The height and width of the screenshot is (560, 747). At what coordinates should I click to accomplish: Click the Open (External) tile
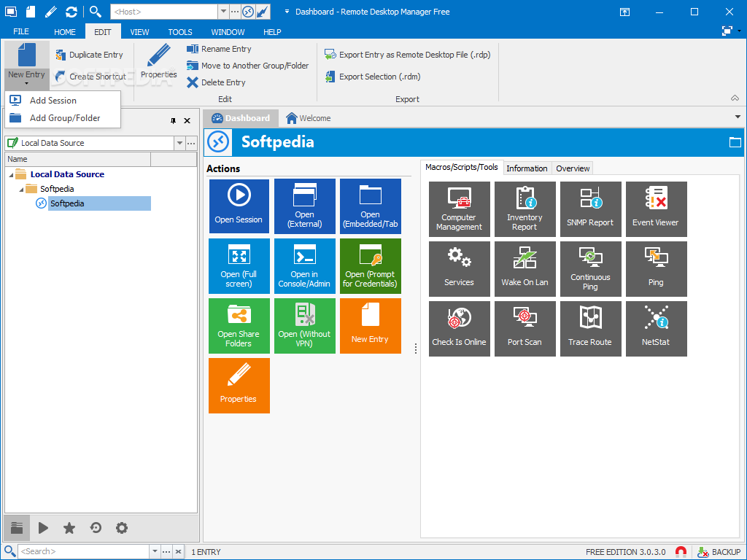tap(304, 206)
